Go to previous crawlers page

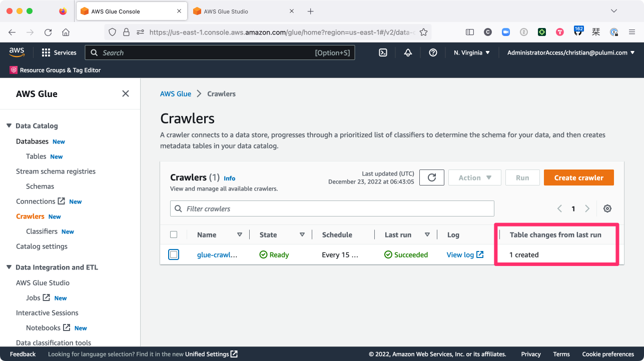(559, 208)
